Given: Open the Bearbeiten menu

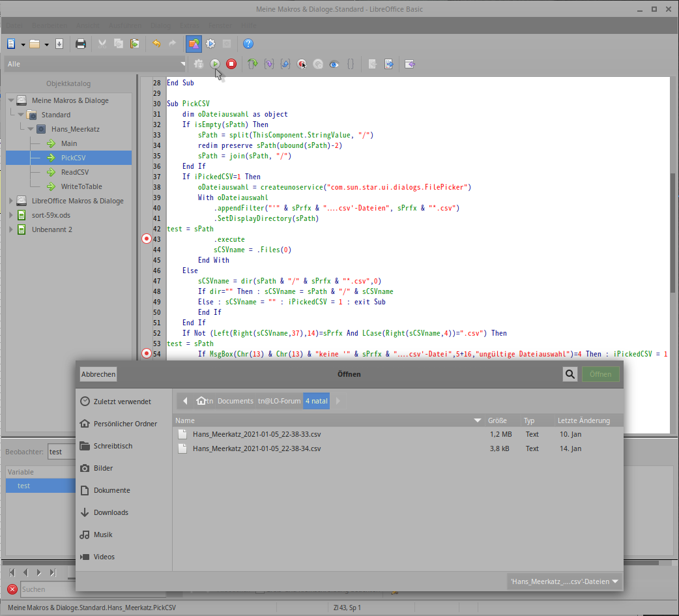Looking at the screenshot, I should [x=50, y=25].
